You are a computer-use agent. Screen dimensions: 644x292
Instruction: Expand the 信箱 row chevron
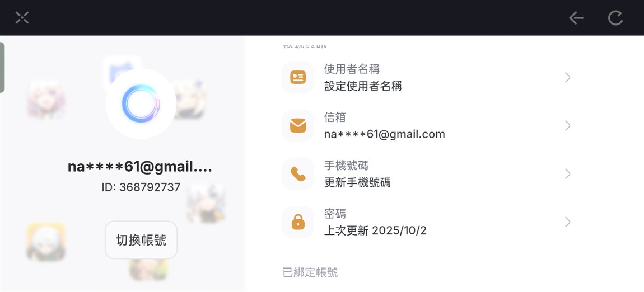(x=567, y=125)
